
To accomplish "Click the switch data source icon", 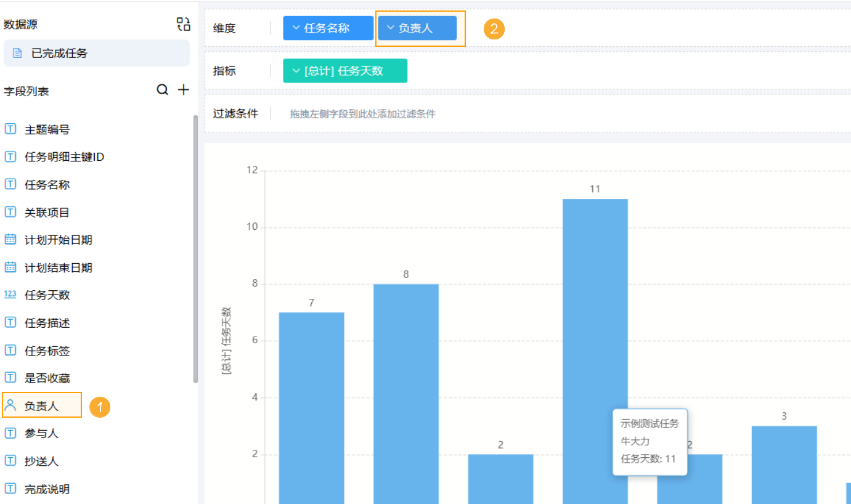I will (x=183, y=25).
